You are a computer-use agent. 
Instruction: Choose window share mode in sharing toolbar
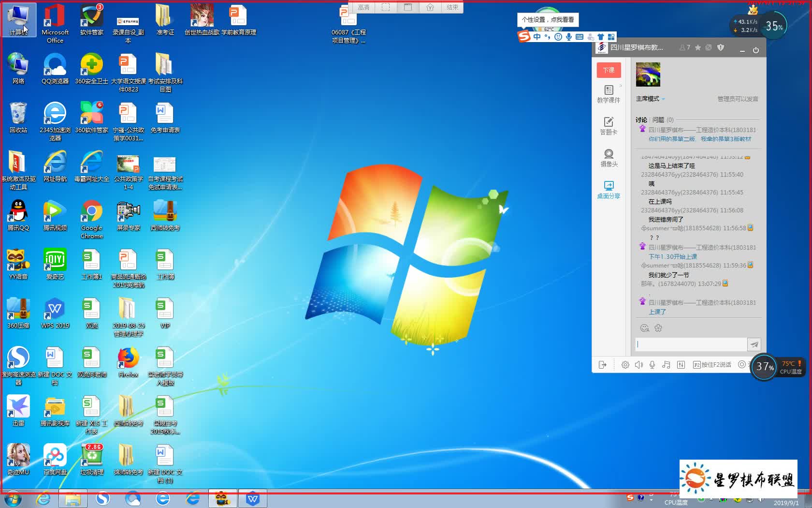408,7
